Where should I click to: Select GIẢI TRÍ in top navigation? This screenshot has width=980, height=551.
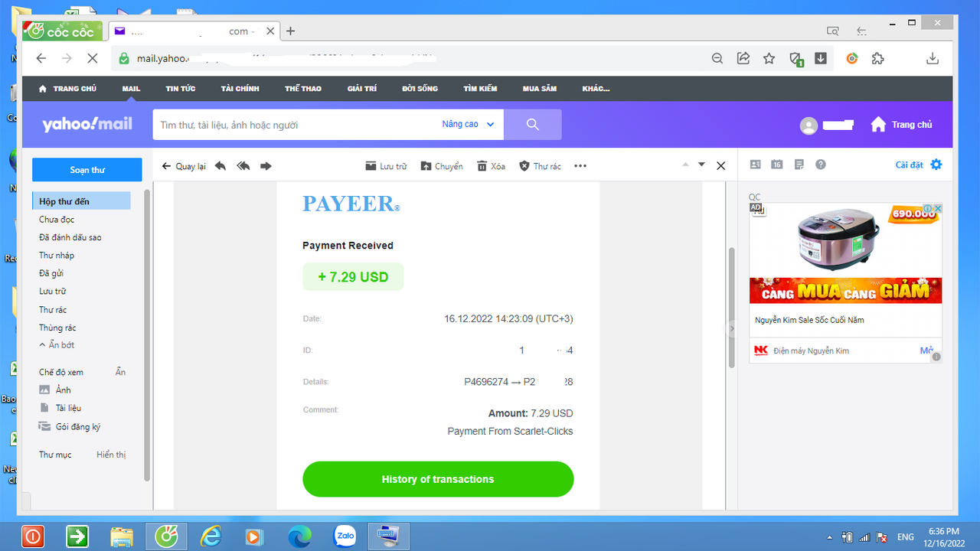tap(362, 89)
